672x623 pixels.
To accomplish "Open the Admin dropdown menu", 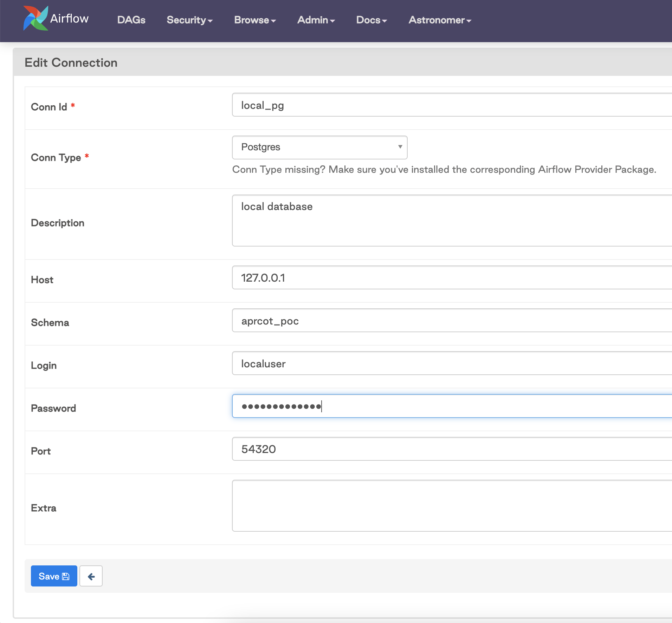I will pos(316,20).
